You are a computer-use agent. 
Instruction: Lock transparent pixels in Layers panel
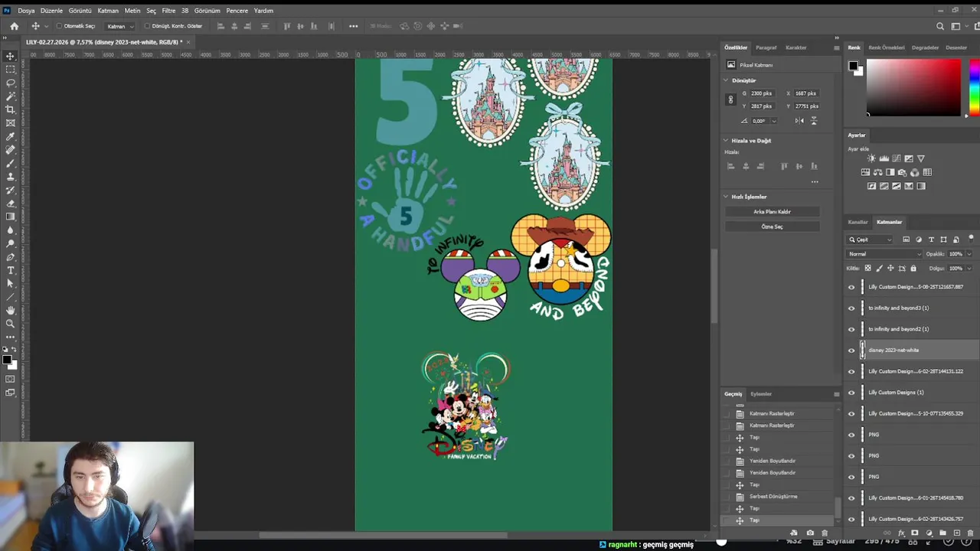click(x=867, y=269)
